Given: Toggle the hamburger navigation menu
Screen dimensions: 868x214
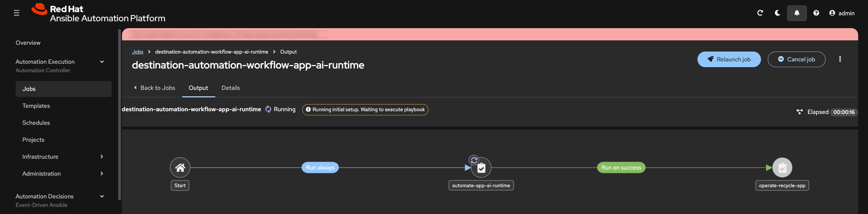Looking at the screenshot, I should click(x=16, y=13).
